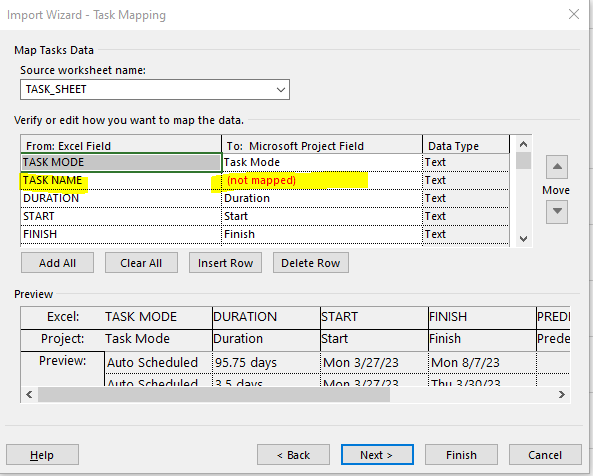Click the Delete Row button
The image size is (593, 476).
point(310,263)
